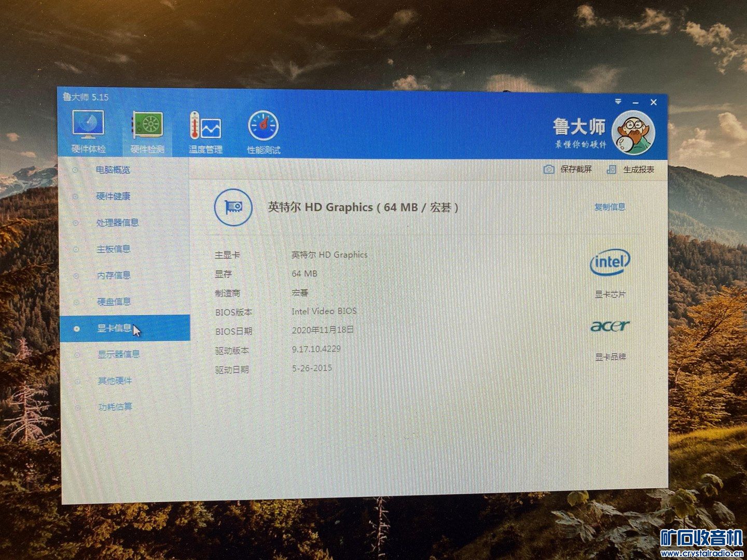Click the BIOS版本 label

tap(233, 313)
